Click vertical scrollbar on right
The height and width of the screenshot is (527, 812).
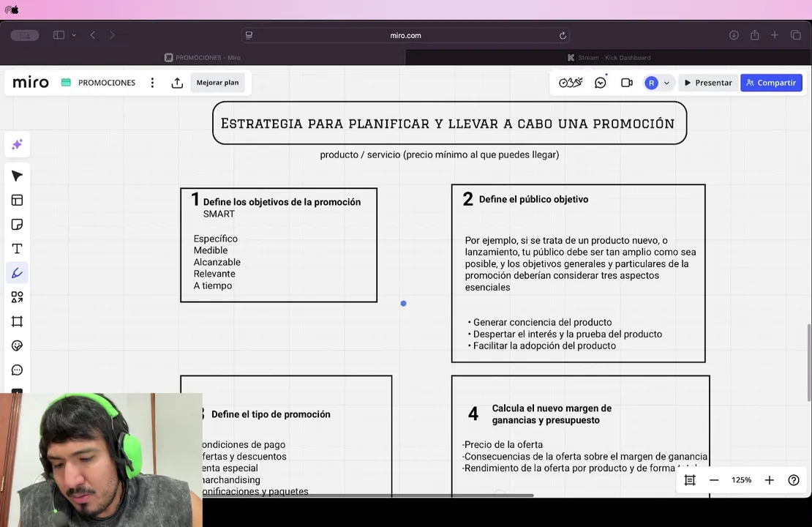(x=809, y=362)
